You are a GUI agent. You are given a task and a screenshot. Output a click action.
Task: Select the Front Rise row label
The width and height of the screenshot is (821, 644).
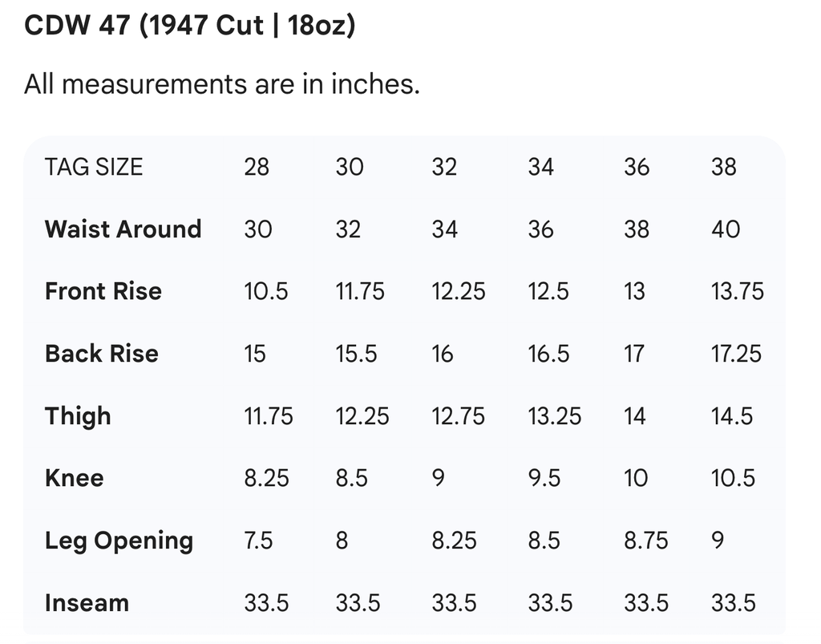pyautogui.click(x=103, y=291)
